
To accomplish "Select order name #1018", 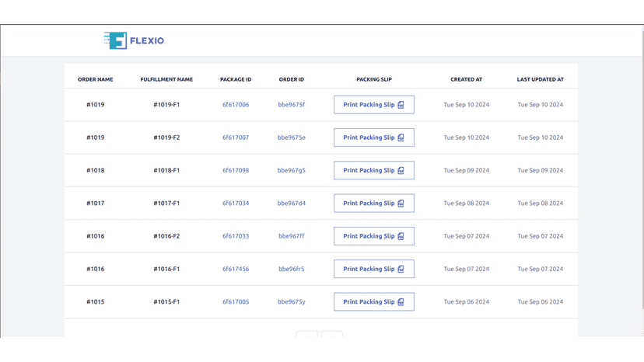I will coord(96,170).
